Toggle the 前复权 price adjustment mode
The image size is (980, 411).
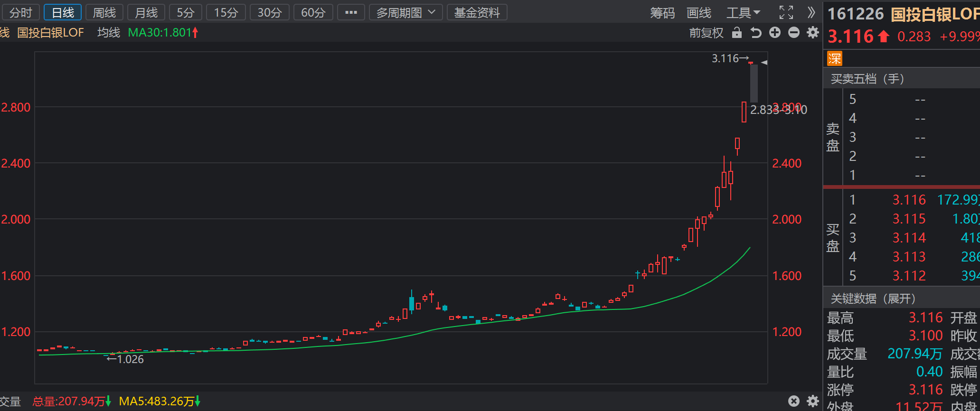[x=706, y=33]
